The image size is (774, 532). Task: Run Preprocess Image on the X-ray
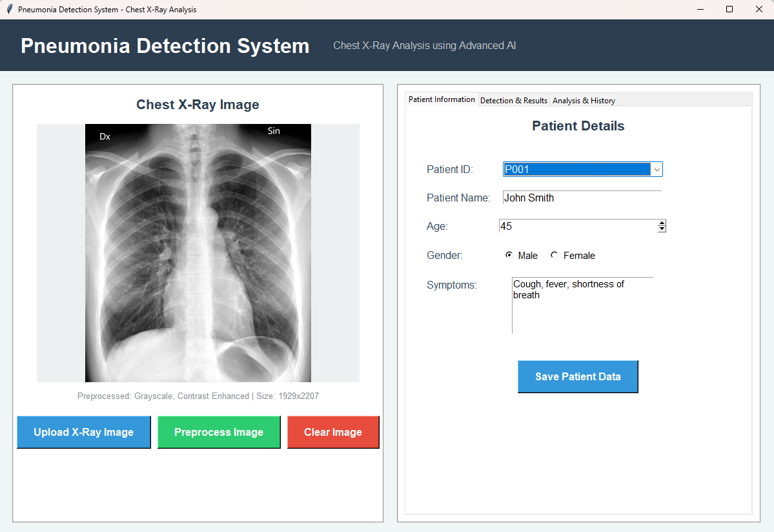pos(219,432)
